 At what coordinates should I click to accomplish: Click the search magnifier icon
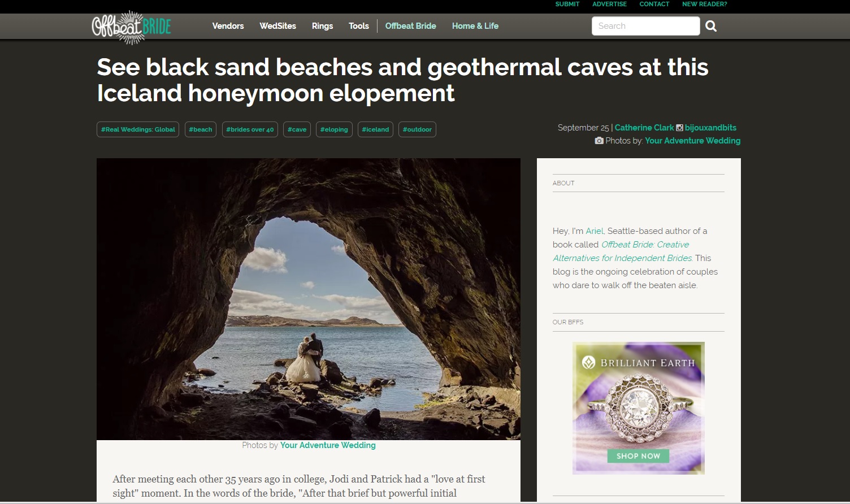711,26
